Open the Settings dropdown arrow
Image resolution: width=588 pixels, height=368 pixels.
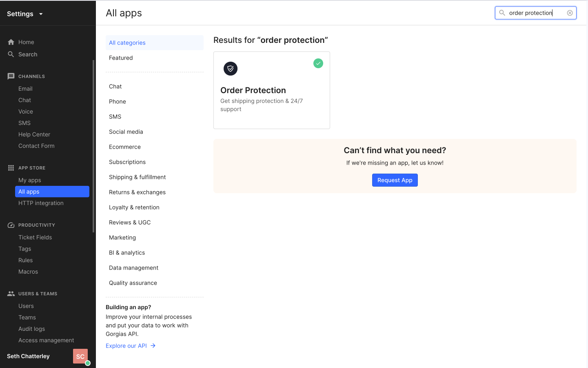coord(41,14)
